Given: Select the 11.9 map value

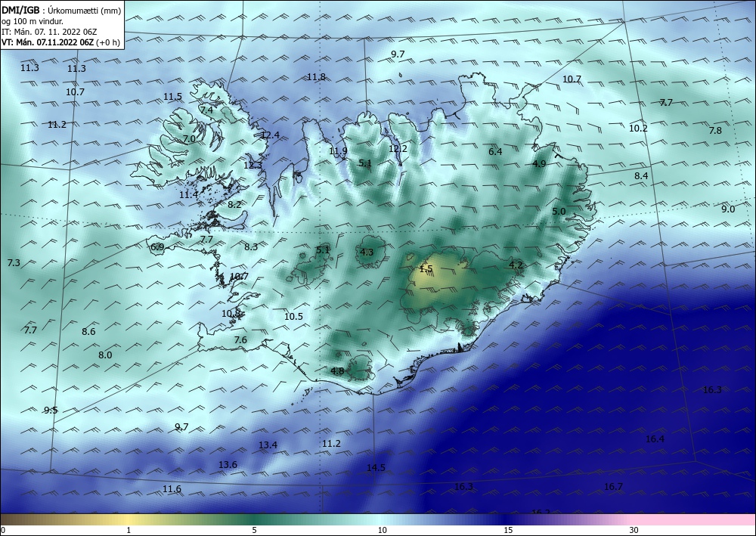Looking at the screenshot, I should pyautogui.click(x=339, y=151).
